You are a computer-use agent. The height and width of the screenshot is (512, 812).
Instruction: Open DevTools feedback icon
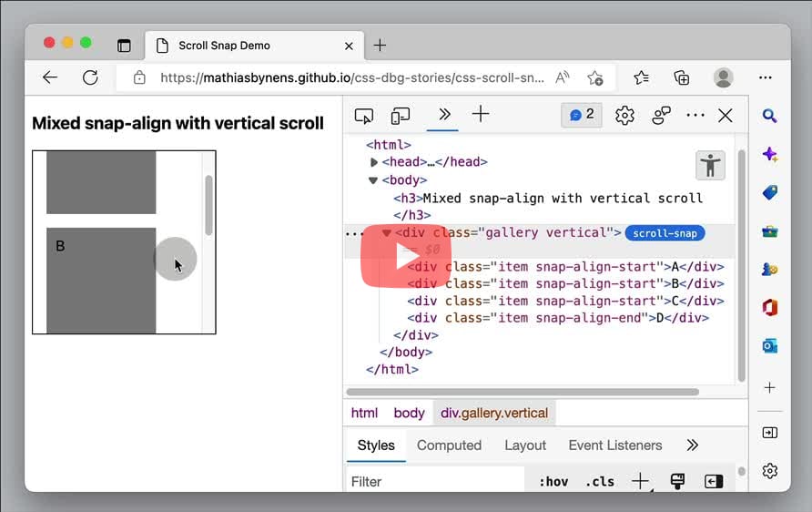(661, 115)
